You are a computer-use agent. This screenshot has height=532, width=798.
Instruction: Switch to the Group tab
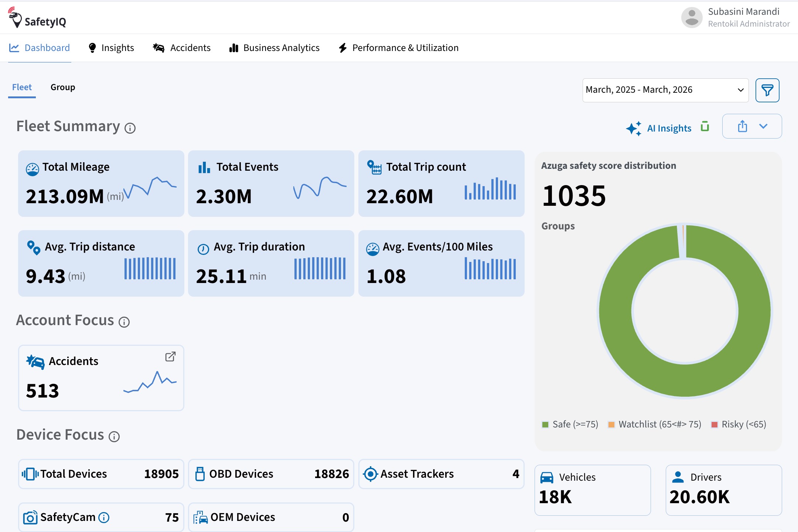pos(63,87)
